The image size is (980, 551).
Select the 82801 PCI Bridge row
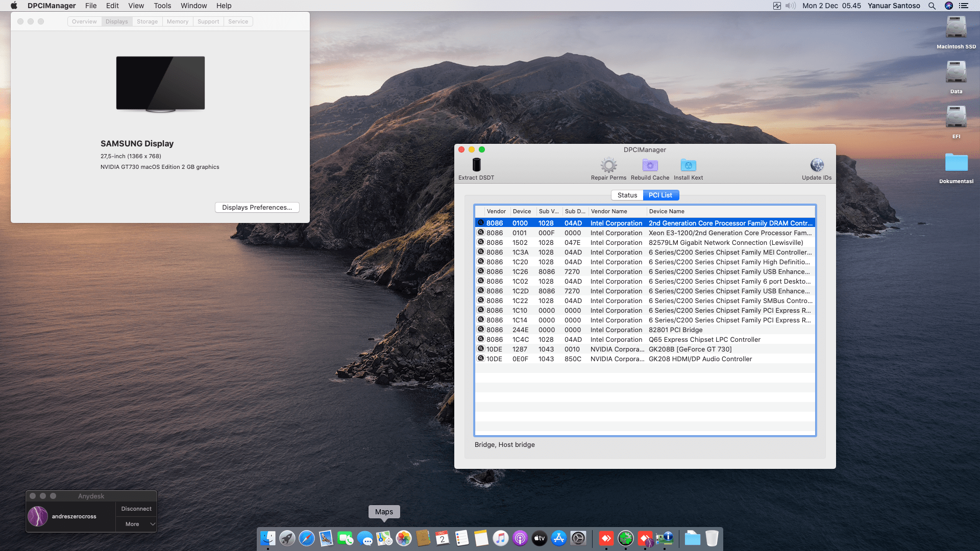[x=645, y=330]
